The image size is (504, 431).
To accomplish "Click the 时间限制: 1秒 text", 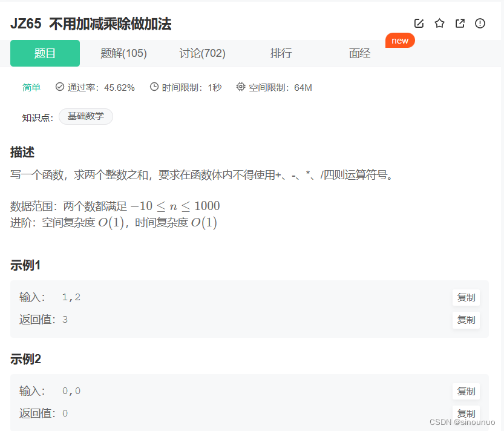I will click(x=192, y=88).
